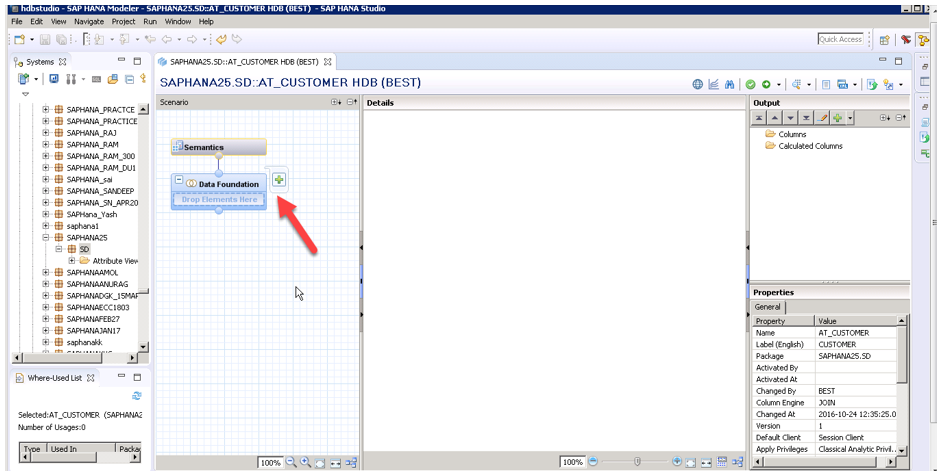
Task: Click the Systems tree vertical scrollbar down arrow
Action: (143, 347)
